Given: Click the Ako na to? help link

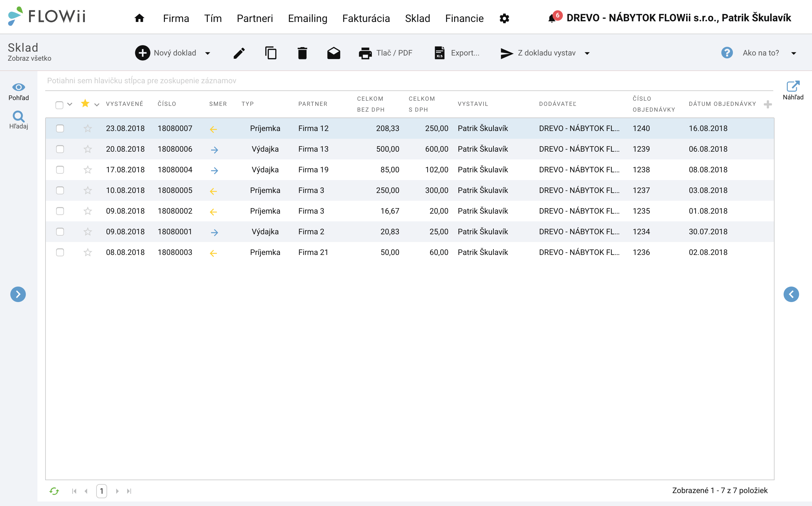Looking at the screenshot, I should 760,53.
